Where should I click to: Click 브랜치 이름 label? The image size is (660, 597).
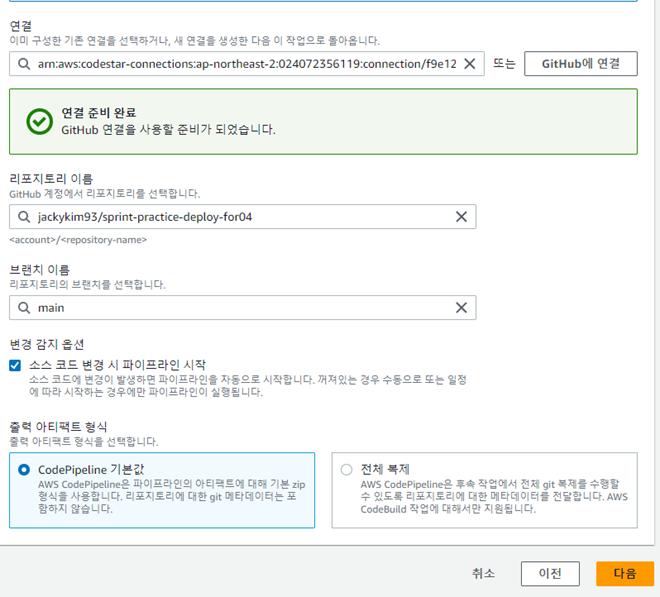click(40, 270)
